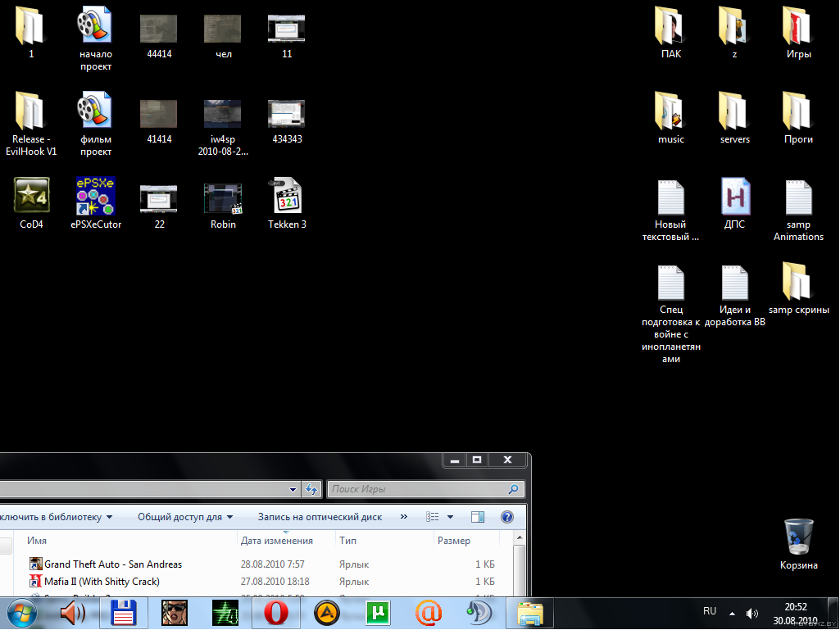
Task: Open uTorrent from the taskbar
Action: (378, 613)
